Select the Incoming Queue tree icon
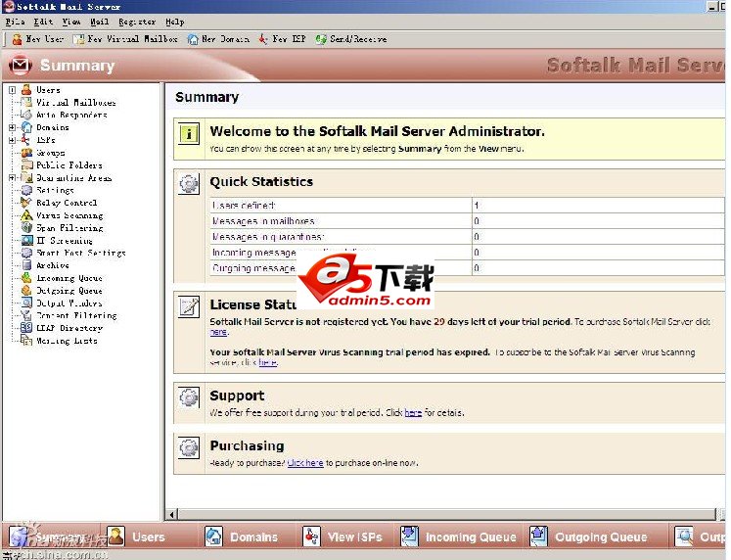The width and height of the screenshot is (731, 560). (26, 278)
